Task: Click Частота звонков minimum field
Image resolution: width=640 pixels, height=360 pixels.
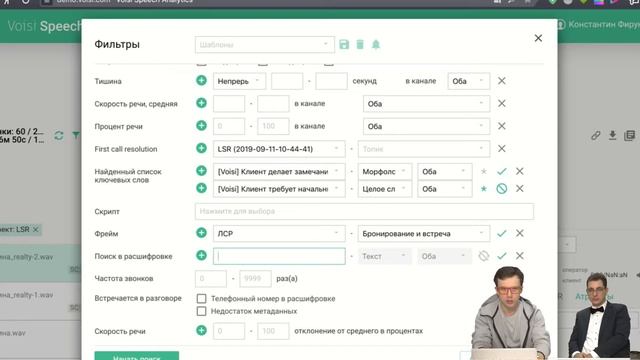Action: [x=211, y=278]
